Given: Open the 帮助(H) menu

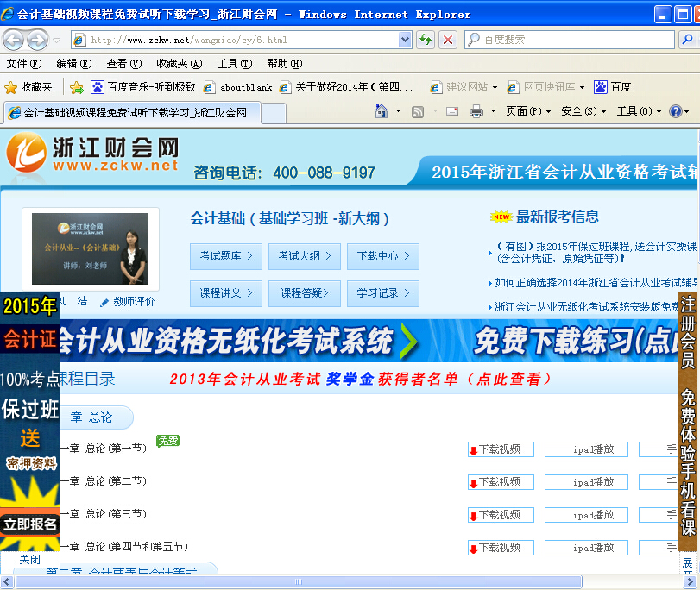Looking at the screenshot, I should point(285,64).
